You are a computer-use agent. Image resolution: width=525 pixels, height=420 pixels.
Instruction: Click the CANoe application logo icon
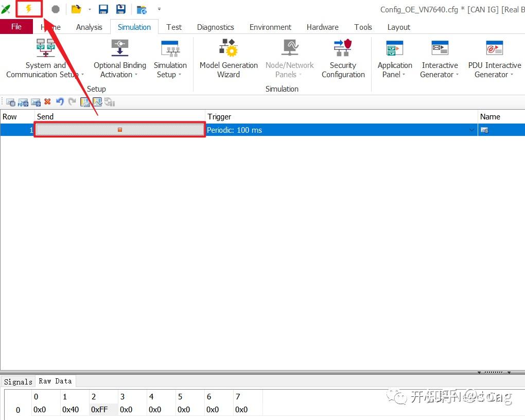click(6, 9)
